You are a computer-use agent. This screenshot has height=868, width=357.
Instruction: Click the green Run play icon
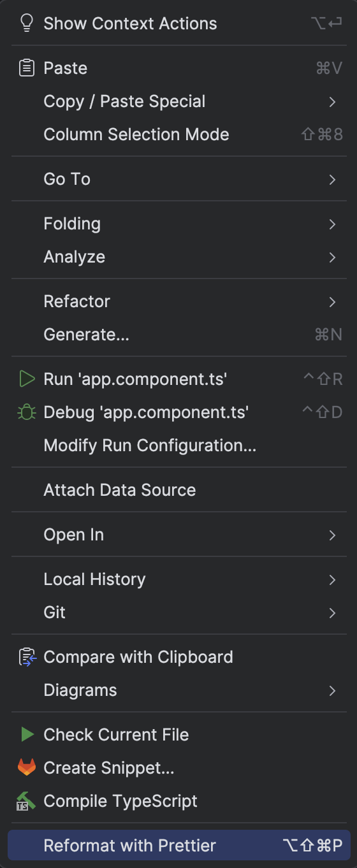(x=26, y=379)
